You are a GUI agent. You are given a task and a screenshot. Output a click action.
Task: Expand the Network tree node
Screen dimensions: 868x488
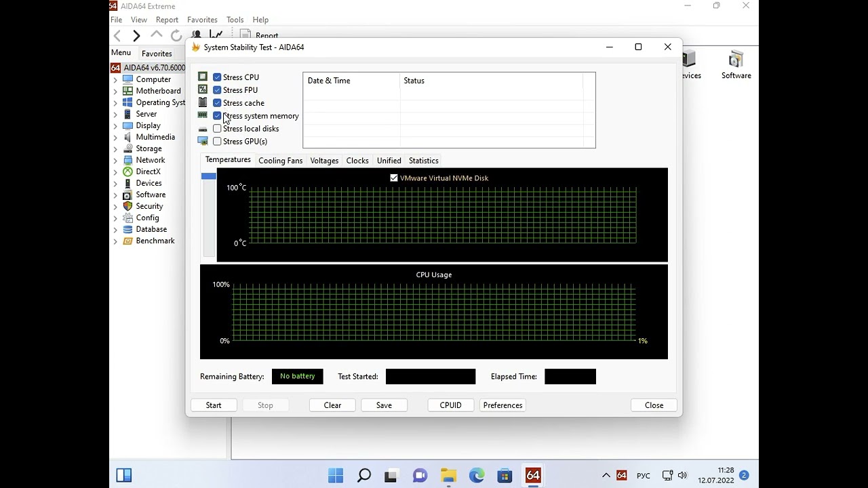pyautogui.click(x=115, y=161)
